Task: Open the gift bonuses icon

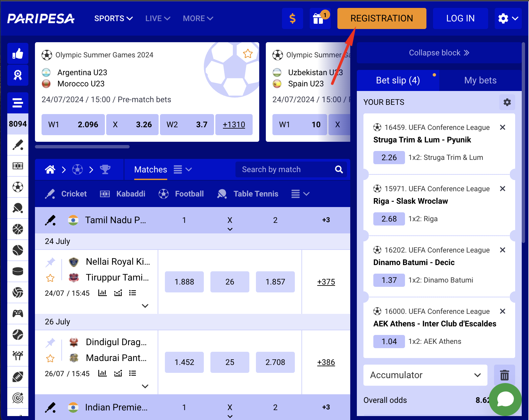Action: (x=320, y=18)
